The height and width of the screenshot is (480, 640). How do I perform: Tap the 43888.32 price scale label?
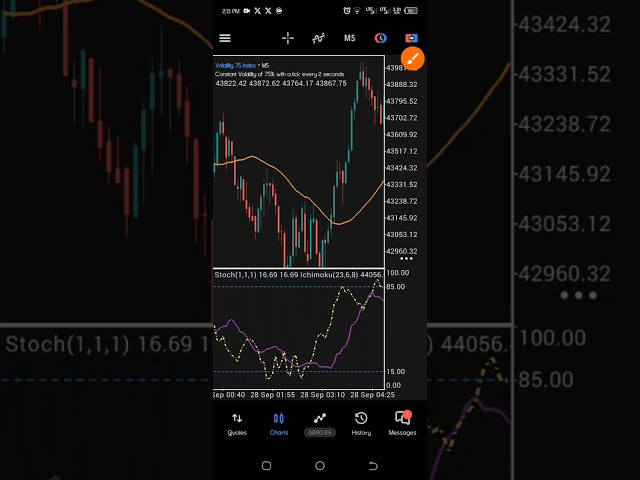[x=402, y=84]
